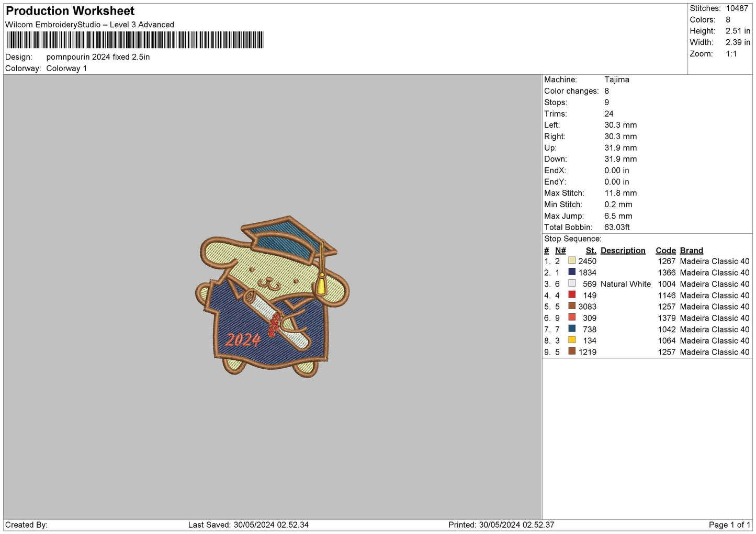Screen dimensions: 756x534
Task: Click the EndY value '0.00 in'
Action: [x=617, y=182]
